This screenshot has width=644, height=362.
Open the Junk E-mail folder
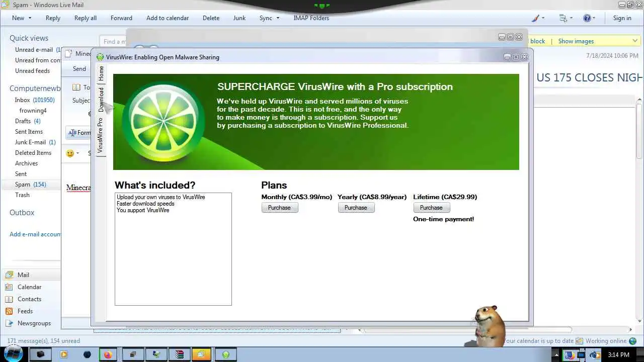[x=35, y=142]
